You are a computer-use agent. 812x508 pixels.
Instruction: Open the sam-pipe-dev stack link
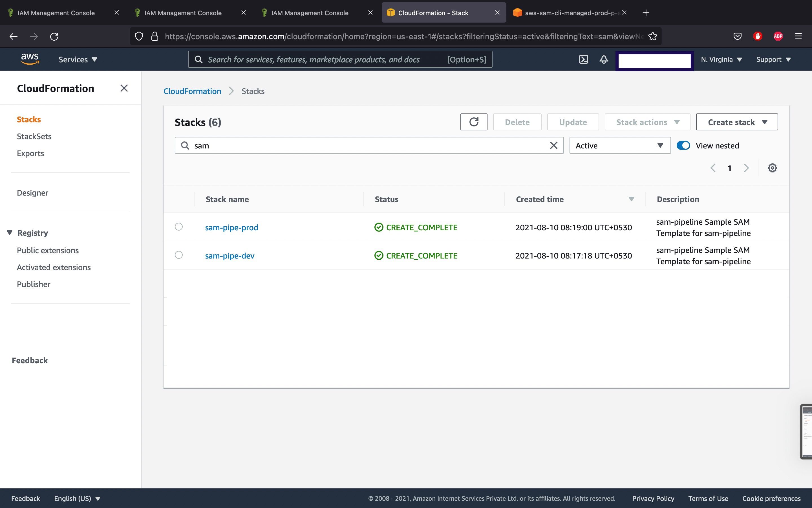pos(230,256)
